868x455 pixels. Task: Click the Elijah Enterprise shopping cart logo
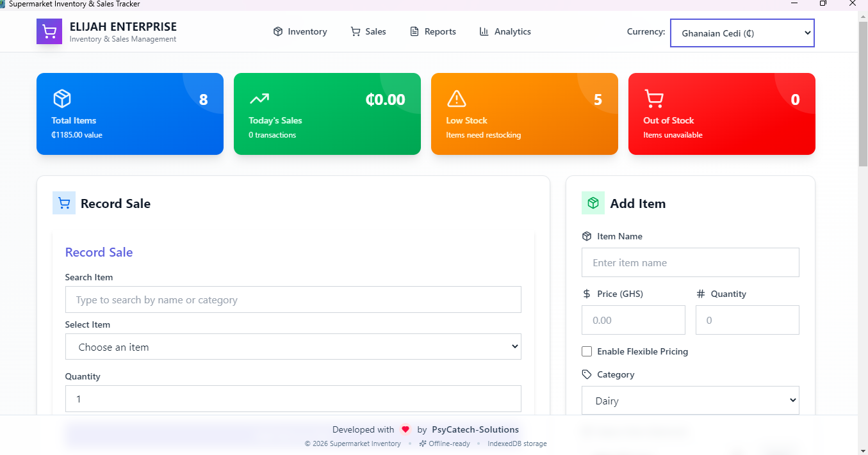tap(49, 31)
